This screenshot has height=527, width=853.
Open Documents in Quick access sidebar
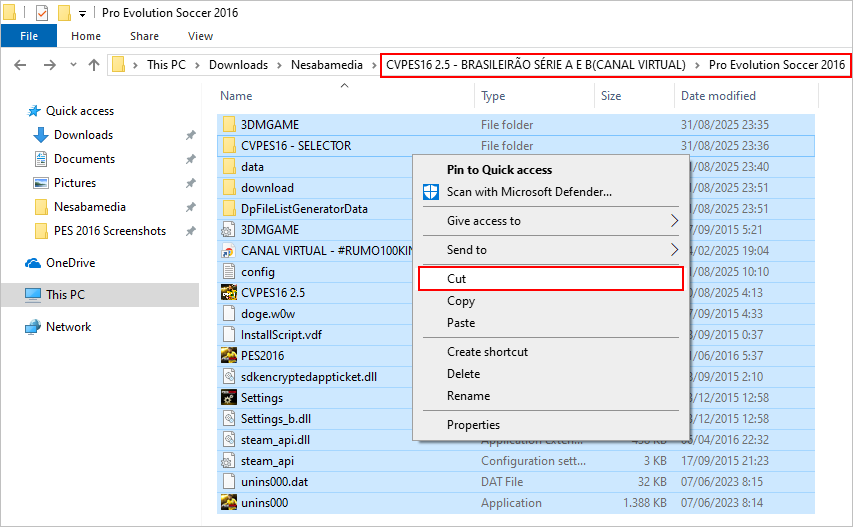84,159
